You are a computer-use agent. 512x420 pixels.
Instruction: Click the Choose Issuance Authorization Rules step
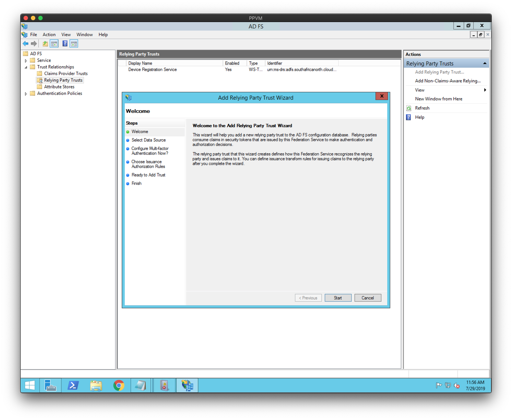click(x=148, y=164)
